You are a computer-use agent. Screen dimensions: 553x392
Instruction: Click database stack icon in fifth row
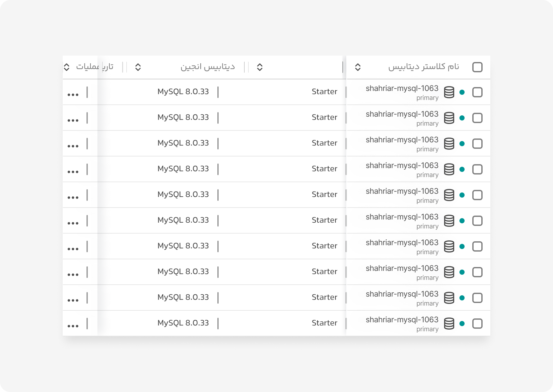pos(449,195)
